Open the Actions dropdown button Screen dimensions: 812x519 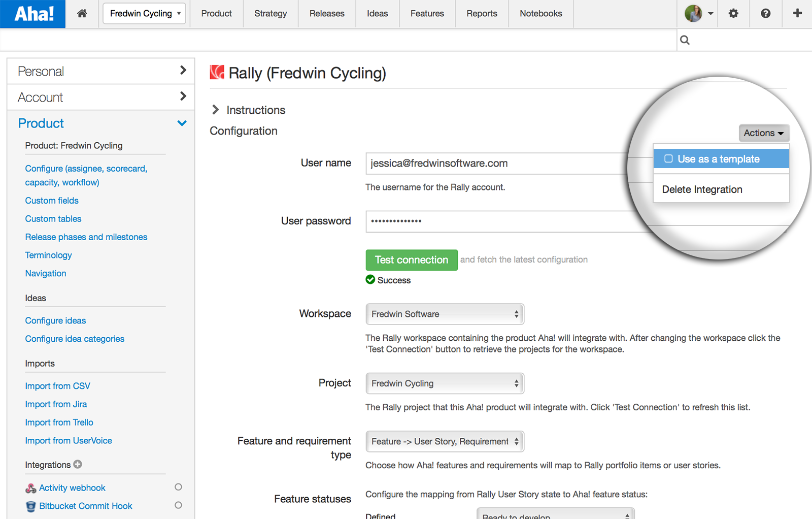[764, 133]
